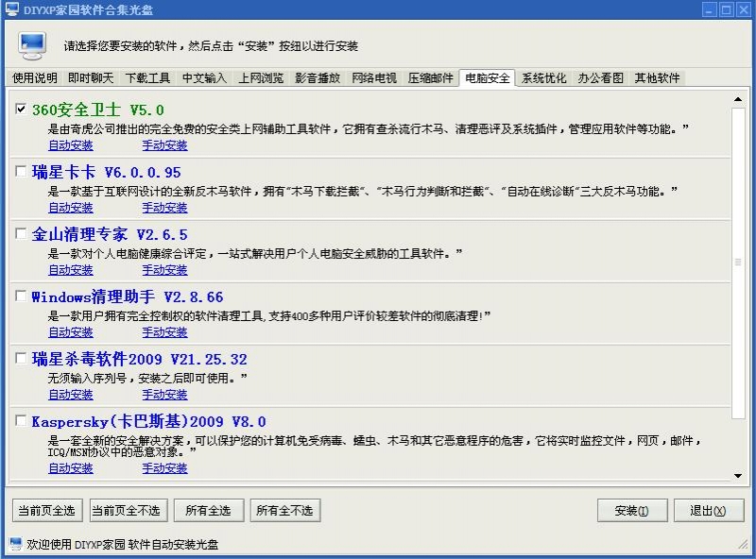Switch to the 系统优化 tab

[x=544, y=77]
